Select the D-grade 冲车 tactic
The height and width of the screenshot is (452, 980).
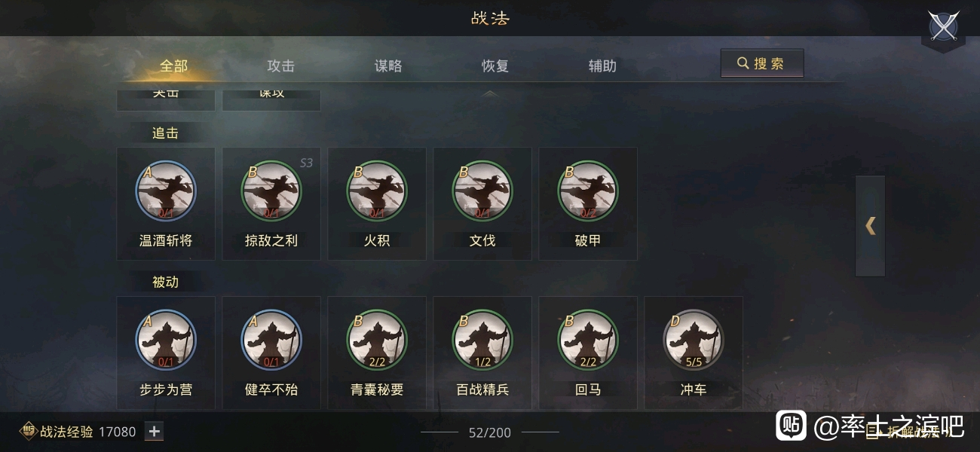coord(694,353)
